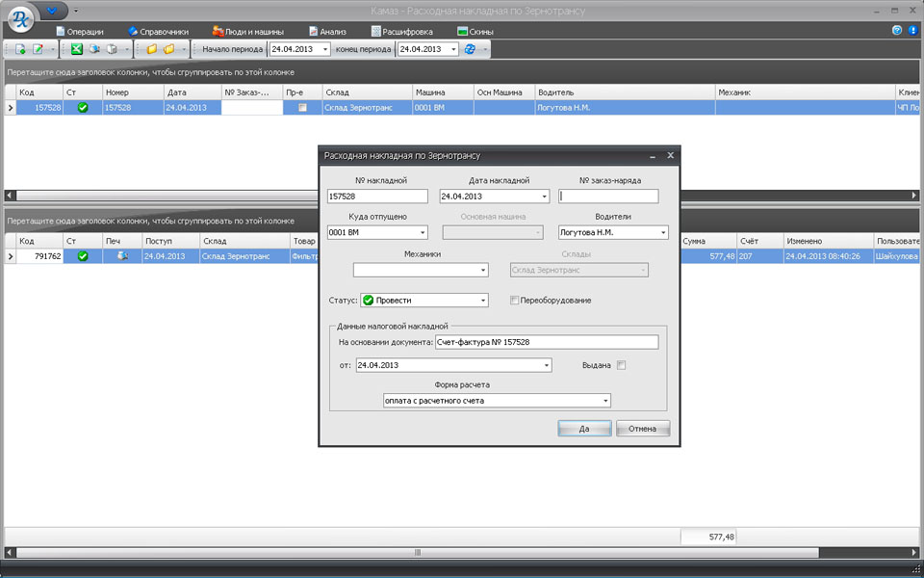Refresh data with the blue arrows icon
Screen dimensions: 924x578
tap(470, 49)
